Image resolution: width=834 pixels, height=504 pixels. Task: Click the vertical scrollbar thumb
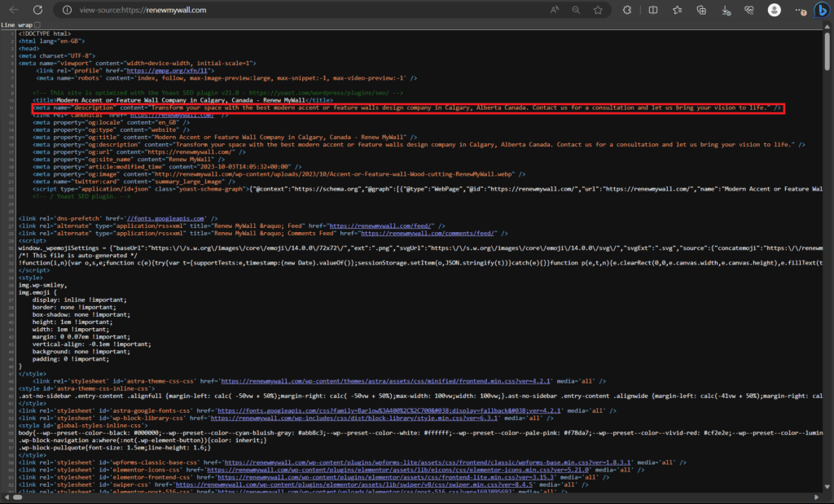click(x=827, y=53)
